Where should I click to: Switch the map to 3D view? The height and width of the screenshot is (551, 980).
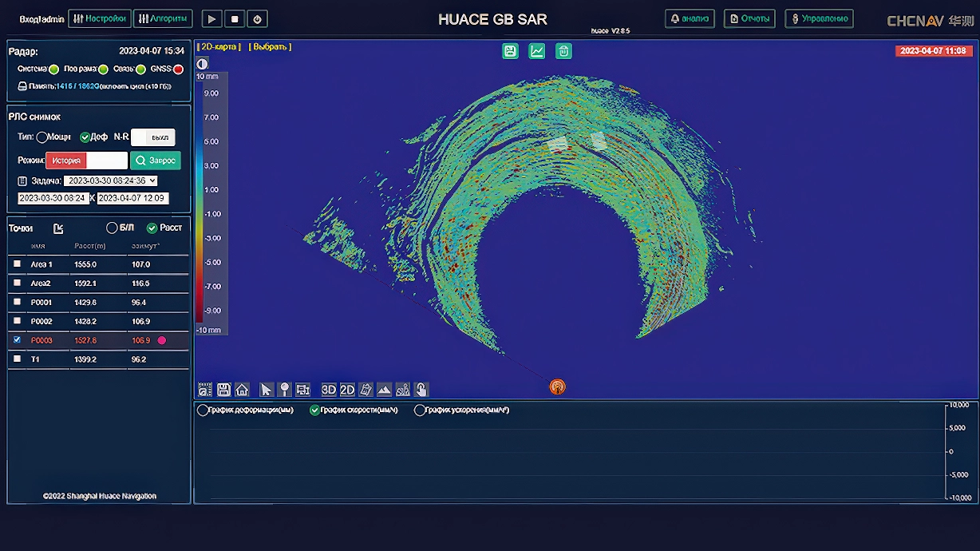point(329,390)
